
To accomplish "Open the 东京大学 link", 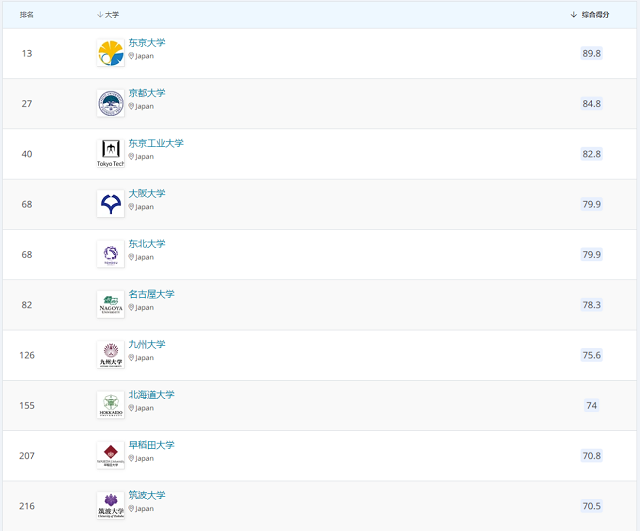I will (147, 42).
